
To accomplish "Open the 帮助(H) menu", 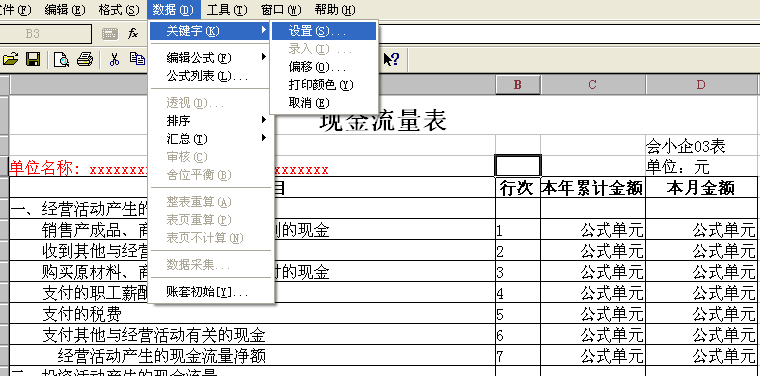I will (334, 9).
